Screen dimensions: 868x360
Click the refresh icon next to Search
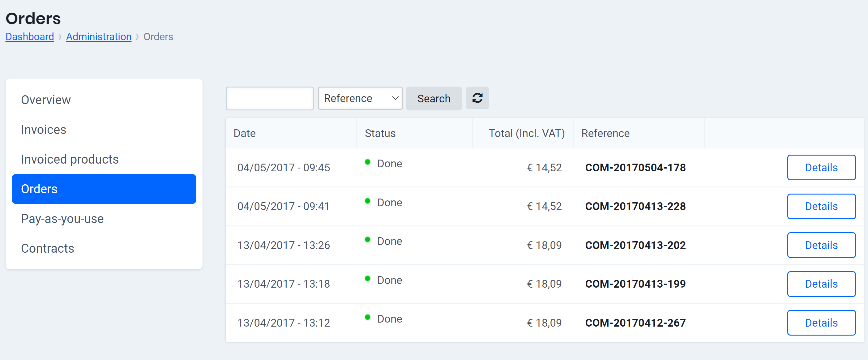pos(477,98)
